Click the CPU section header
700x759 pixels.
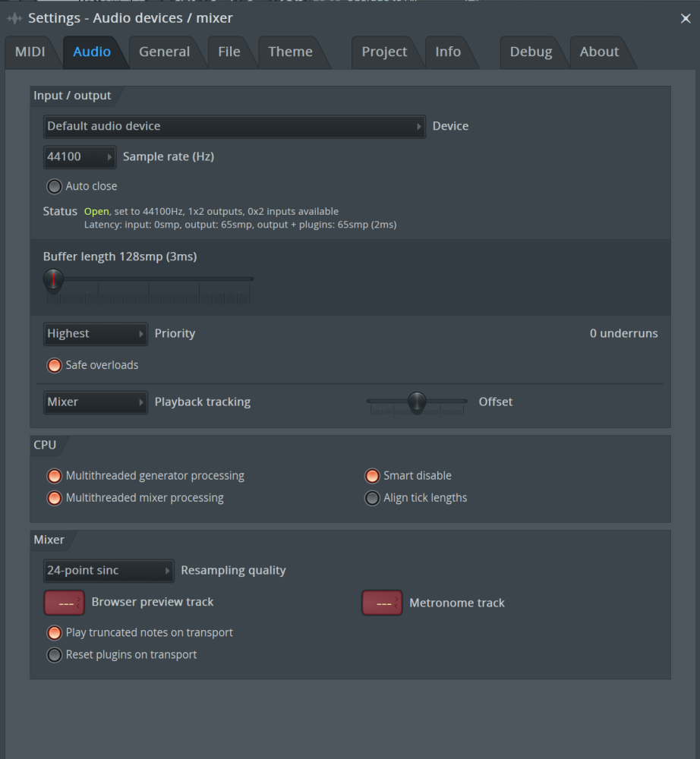coord(45,445)
